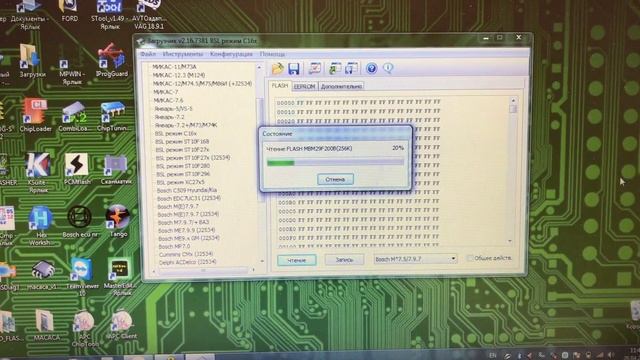Image resolution: width=640 pixels, height=360 pixels.
Task: Click scroll-down arrow of ECU list
Action: point(262,262)
